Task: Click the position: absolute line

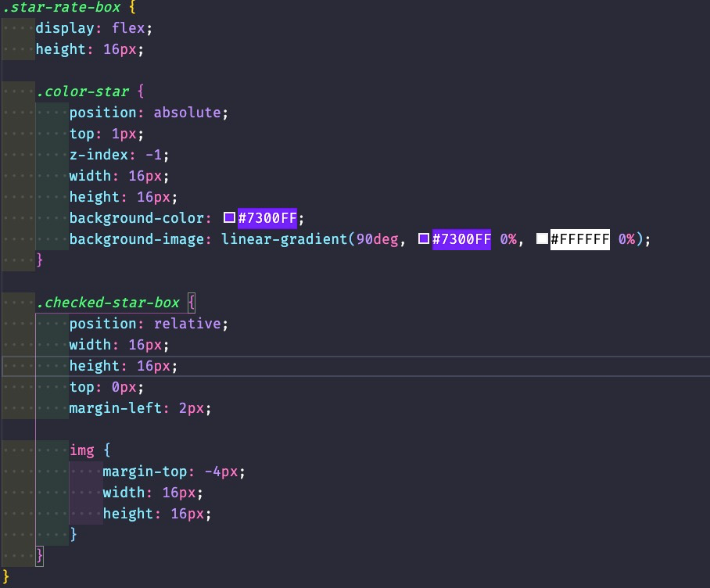Action: (x=149, y=113)
